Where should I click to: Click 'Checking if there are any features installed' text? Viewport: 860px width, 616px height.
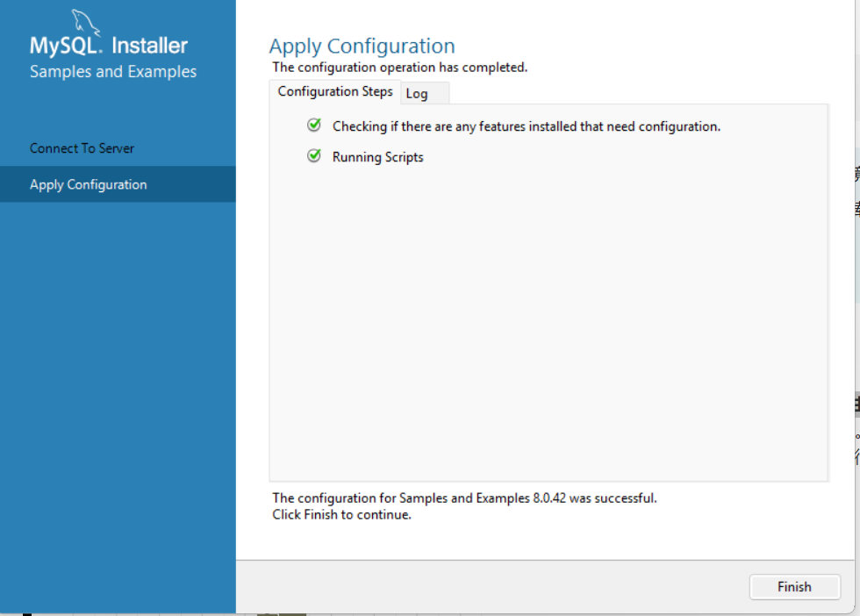[x=526, y=126]
